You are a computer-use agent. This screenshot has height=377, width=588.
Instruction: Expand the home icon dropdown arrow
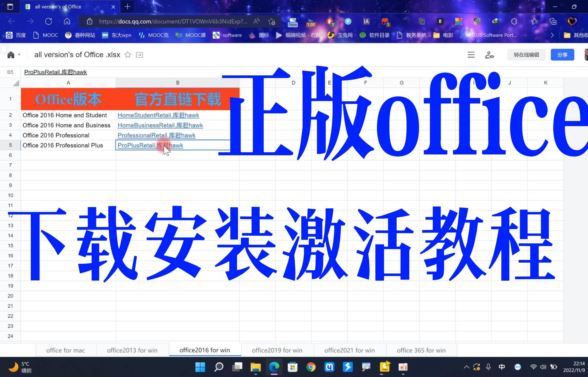click(x=19, y=55)
